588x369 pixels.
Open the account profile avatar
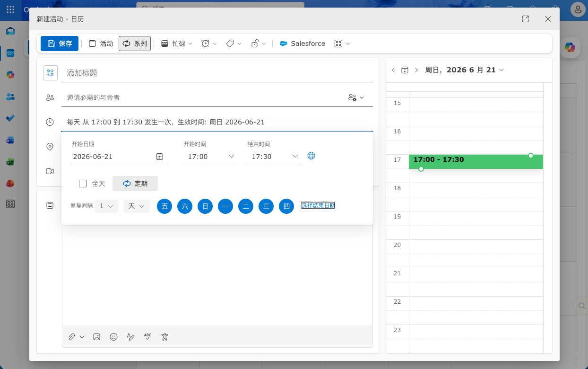click(x=578, y=9)
